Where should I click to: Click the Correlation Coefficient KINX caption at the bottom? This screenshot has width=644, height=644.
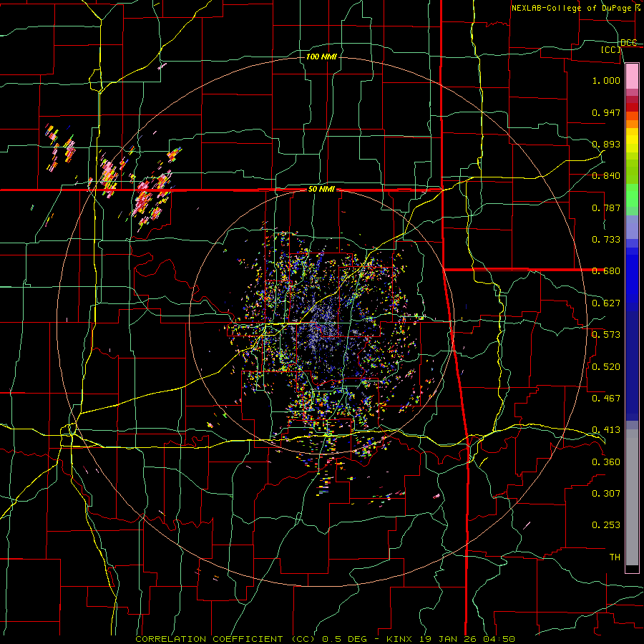pos(325,639)
